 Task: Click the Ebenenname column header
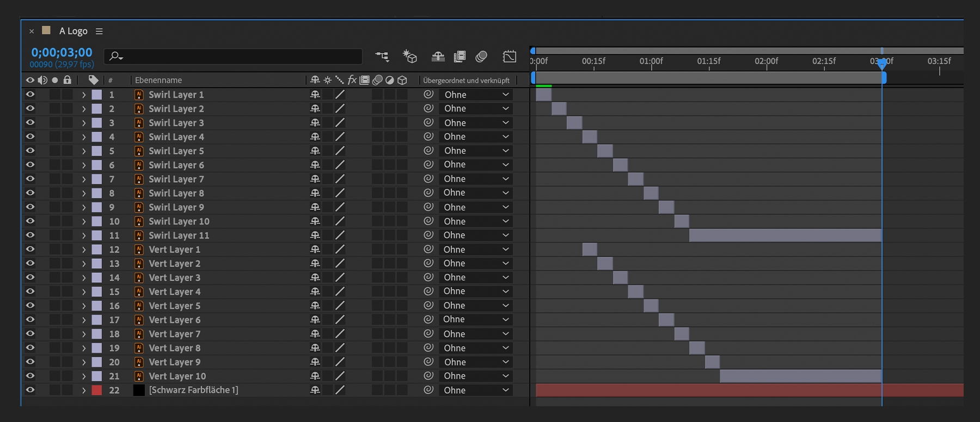(x=158, y=80)
